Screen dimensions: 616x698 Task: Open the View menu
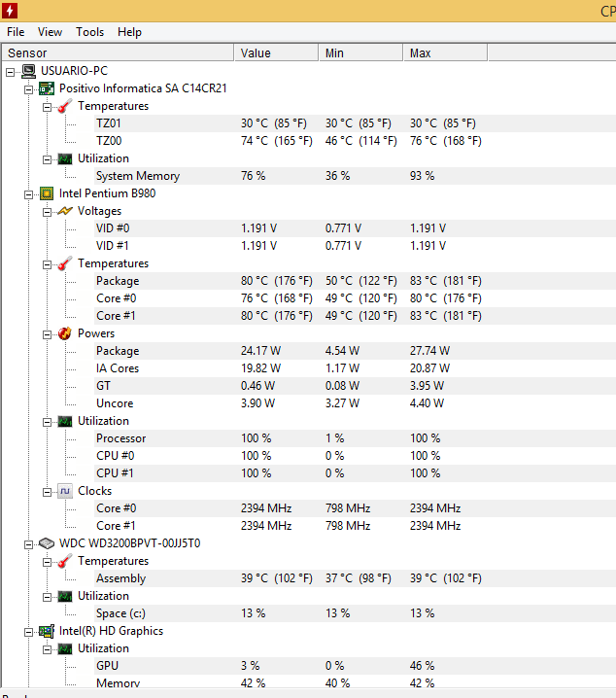(x=50, y=32)
